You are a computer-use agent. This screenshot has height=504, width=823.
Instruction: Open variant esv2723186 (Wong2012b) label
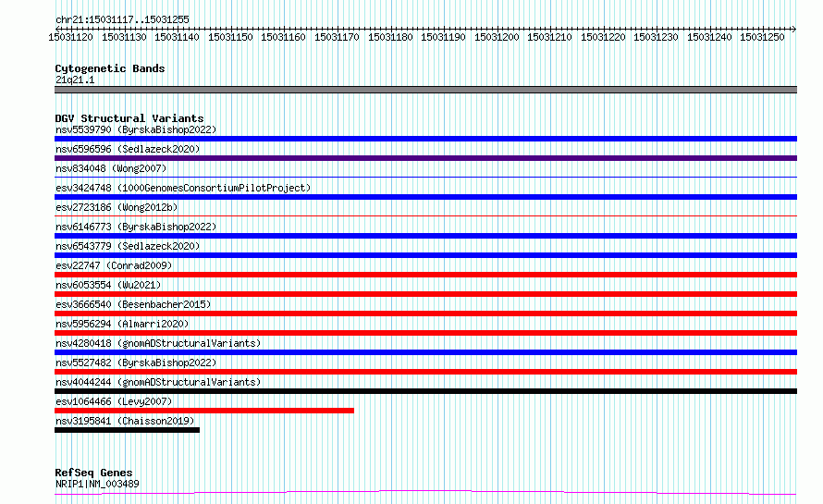point(117,207)
